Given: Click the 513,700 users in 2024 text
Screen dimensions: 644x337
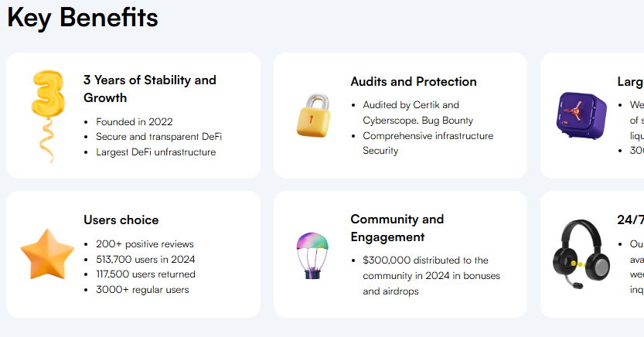Looking at the screenshot, I should pos(145,259).
